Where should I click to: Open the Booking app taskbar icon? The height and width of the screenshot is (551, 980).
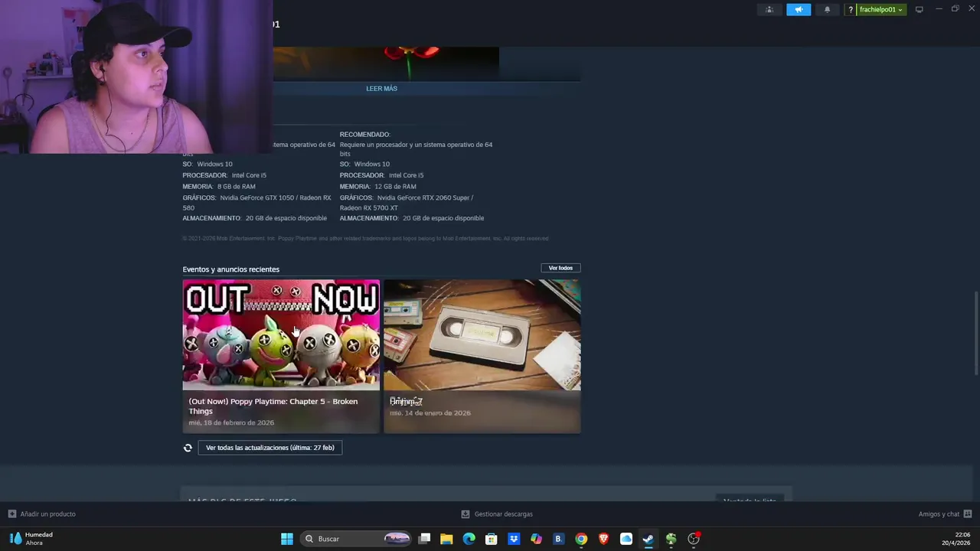[x=558, y=539]
